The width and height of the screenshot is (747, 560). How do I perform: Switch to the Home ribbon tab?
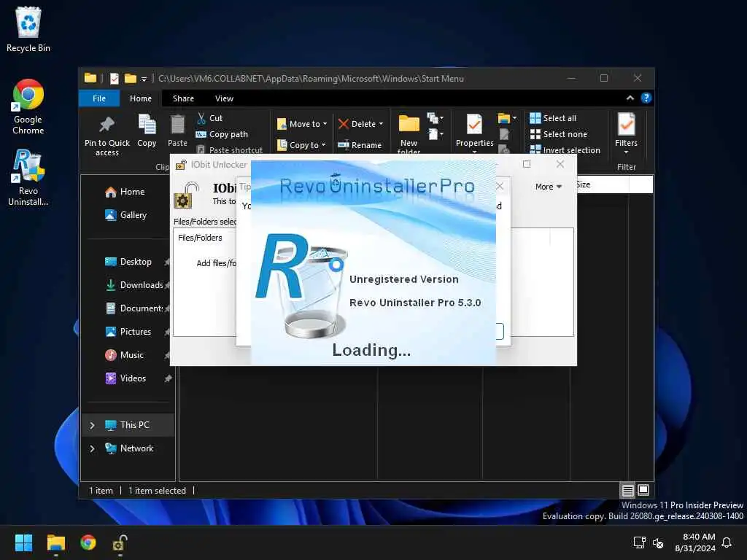click(141, 98)
